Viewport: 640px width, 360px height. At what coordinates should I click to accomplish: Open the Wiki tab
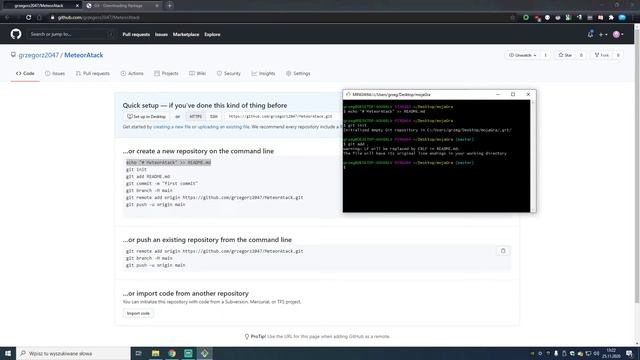[x=198, y=73]
